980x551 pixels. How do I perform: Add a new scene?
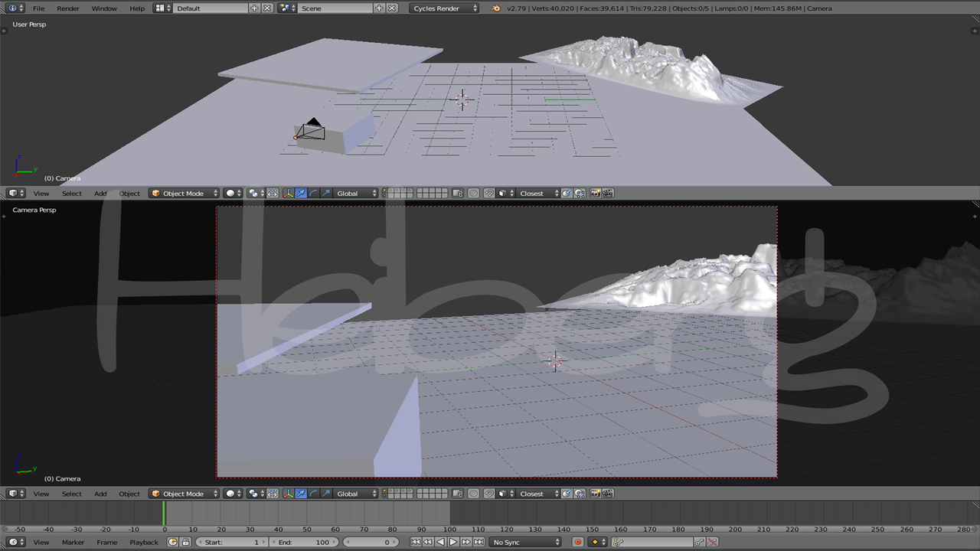coord(380,8)
